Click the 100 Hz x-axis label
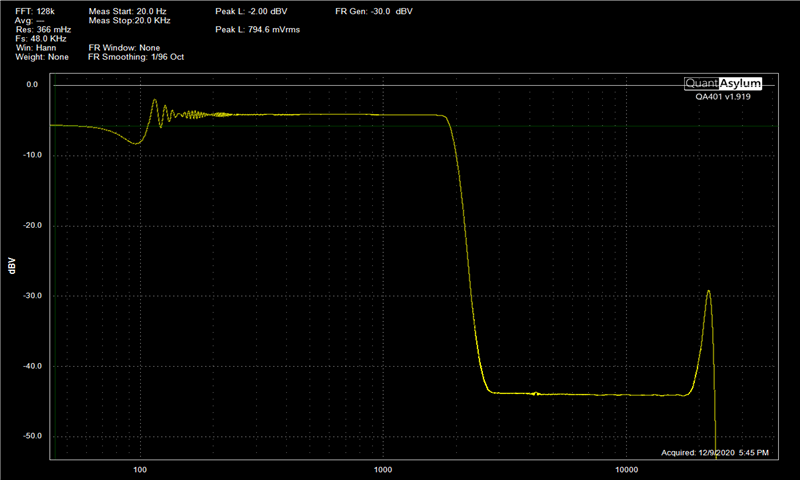 click(x=140, y=470)
